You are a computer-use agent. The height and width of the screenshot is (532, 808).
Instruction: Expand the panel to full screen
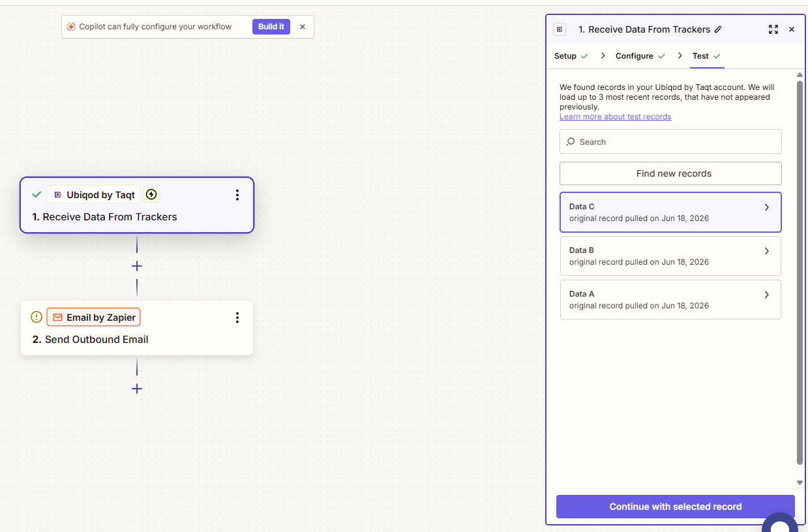(x=773, y=29)
